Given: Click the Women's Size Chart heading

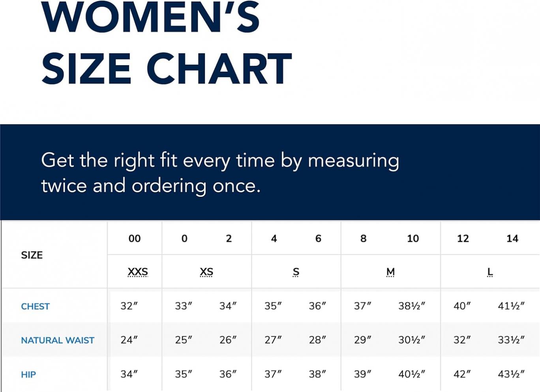Looking at the screenshot, I should pos(166,43).
